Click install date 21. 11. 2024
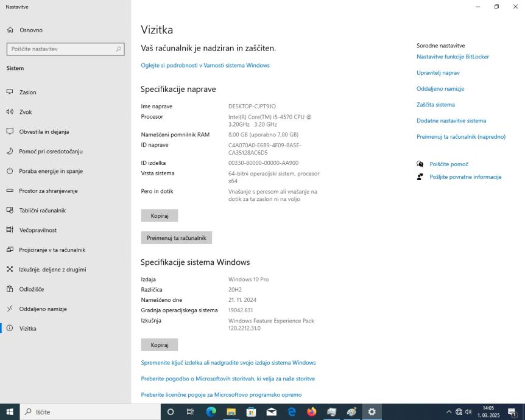Screen dimensions: 525x420 click(x=242, y=299)
